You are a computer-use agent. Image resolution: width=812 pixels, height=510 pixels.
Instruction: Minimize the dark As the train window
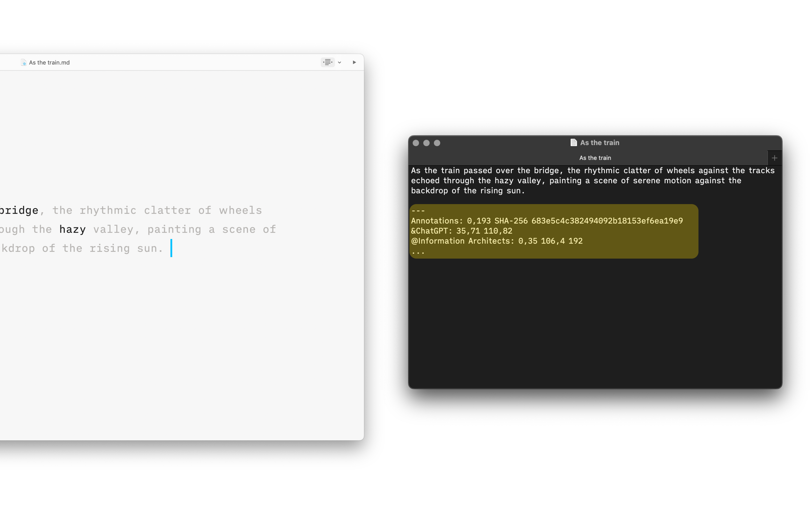[426, 143]
